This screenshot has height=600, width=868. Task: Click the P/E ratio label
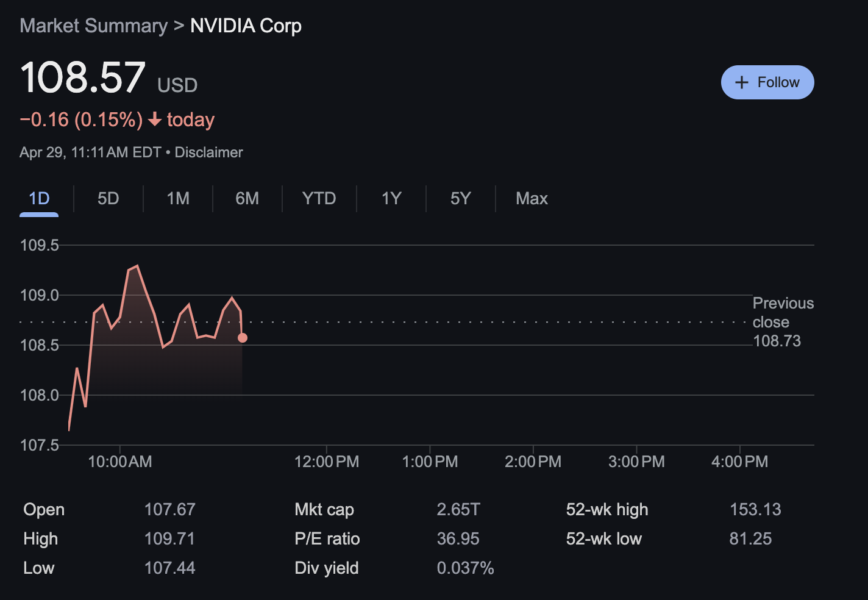pyautogui.click(x=327, y=539)
